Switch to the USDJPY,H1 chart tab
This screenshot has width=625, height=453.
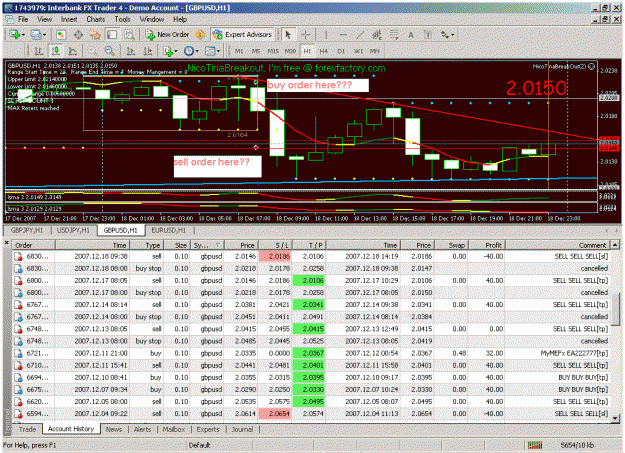coord(73,230)
